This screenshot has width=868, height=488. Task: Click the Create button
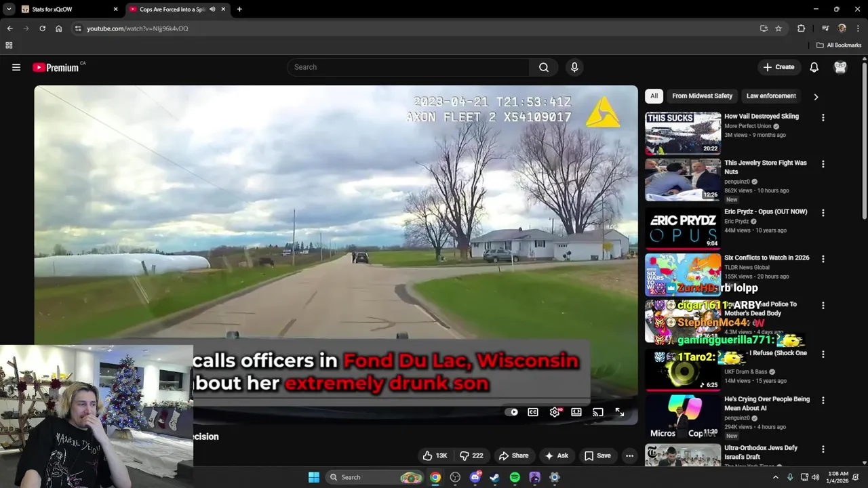click(778, 67)
